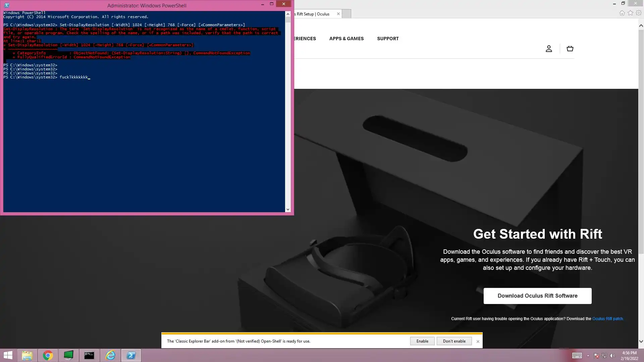644x362 pixels.
Task: Open File Explorer from taskbar
Action: (x=27, y=355)
